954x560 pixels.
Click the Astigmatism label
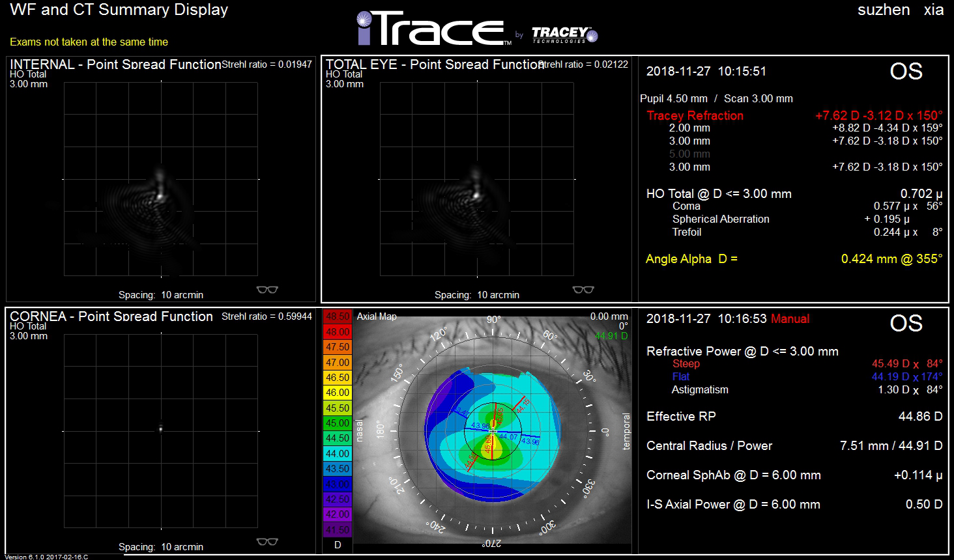point(700,390)
